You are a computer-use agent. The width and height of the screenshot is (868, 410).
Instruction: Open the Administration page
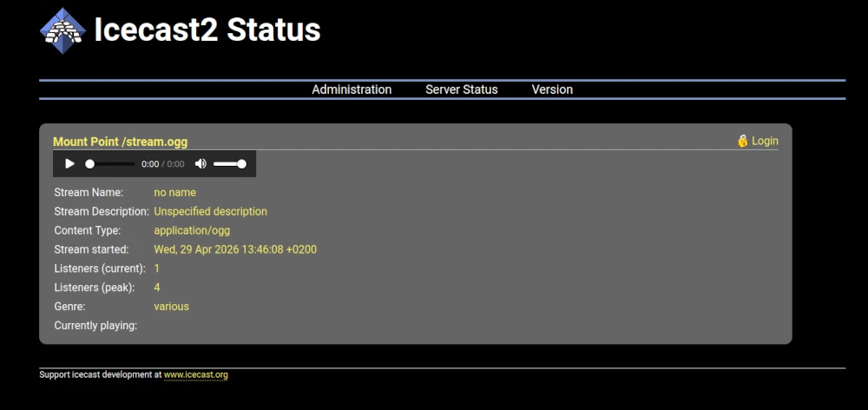pyautogui.click(x=352, y=89)
